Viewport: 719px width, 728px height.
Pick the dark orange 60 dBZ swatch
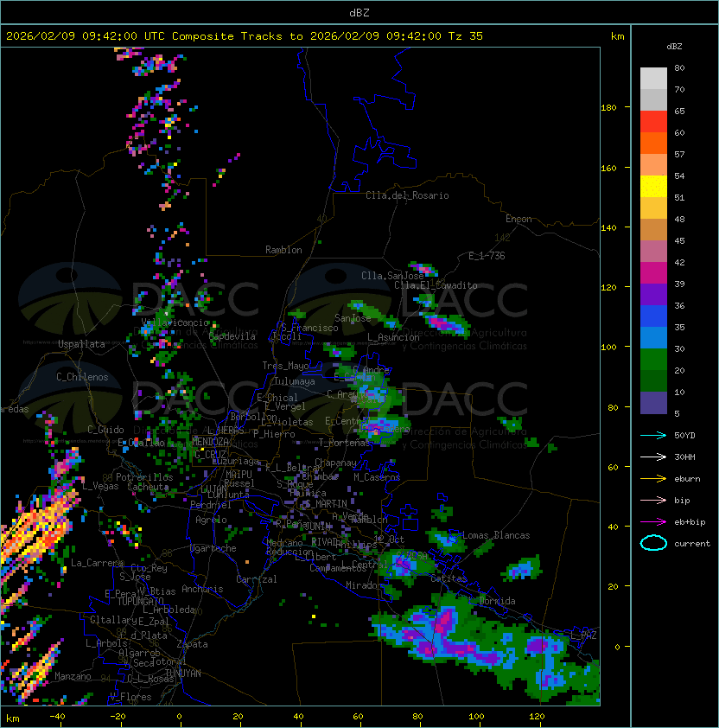(653, 143)
